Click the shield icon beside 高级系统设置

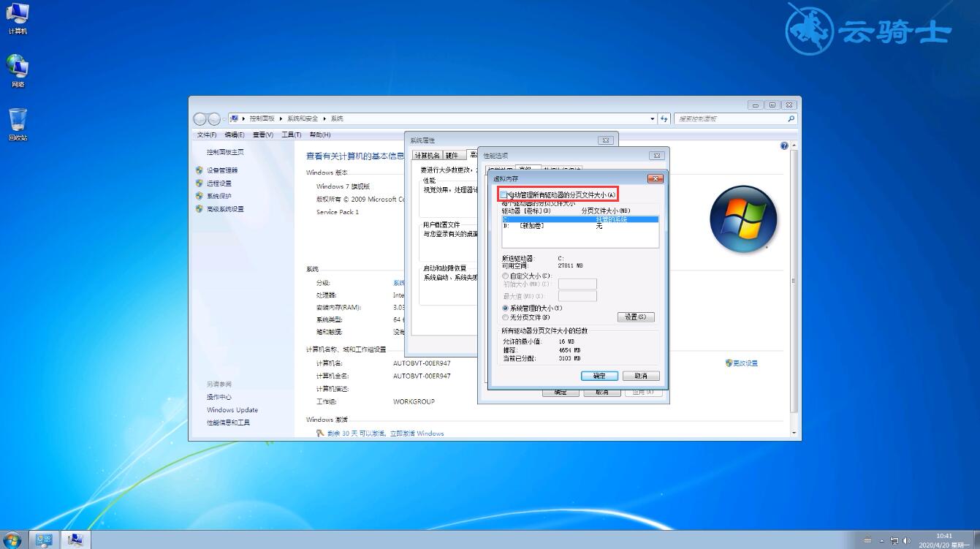[x=200, y=208]
